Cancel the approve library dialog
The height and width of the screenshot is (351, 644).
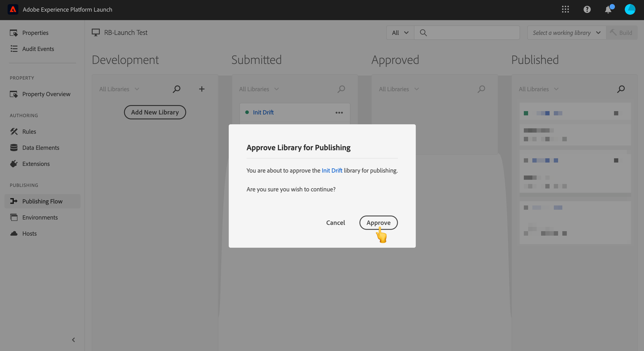(x=335, y=223)
